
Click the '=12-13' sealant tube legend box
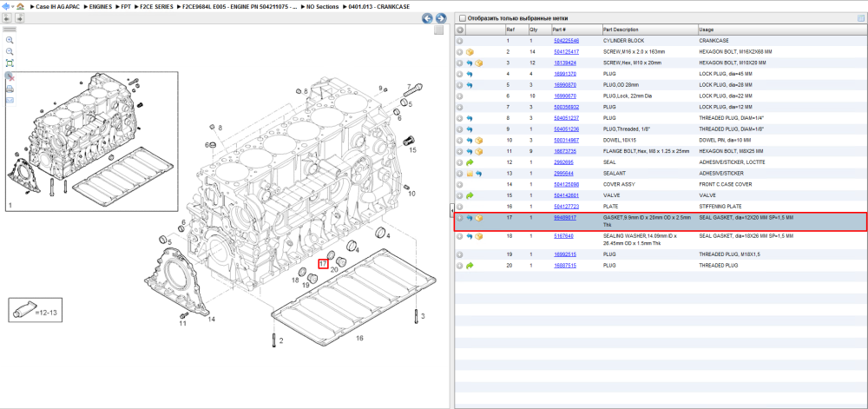(36, 310)
